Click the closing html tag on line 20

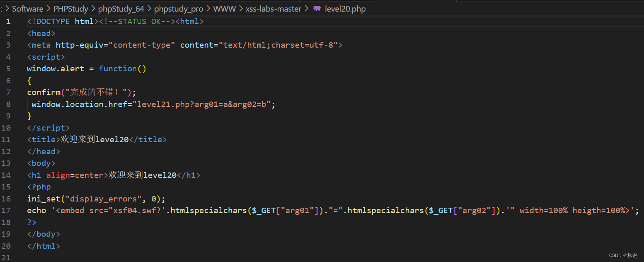pyautogui.click(x=44, y=246)
